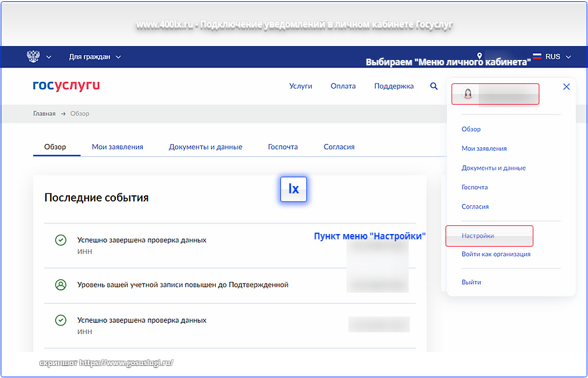Close the personal account menu panel
Viewport: 588px width, 378px height.
(x=566, y=87)
